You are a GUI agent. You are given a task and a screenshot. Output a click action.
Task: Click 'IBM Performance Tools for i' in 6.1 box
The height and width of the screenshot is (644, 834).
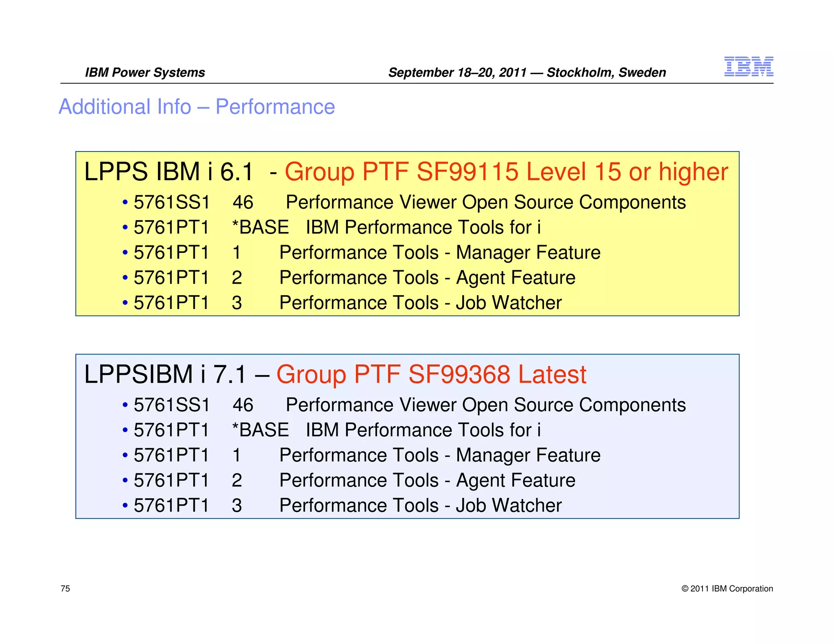coord(424,227)
